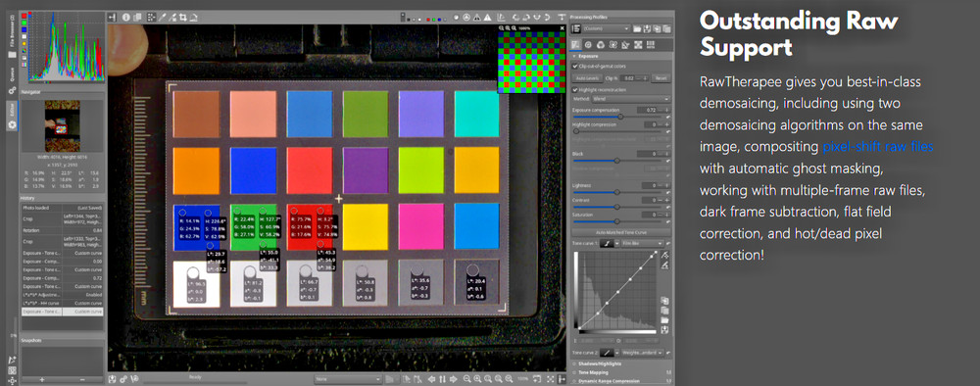This screenshot has height=386, width=980.
Task: Toggle red channel in histogram
Action: [24, 16]
